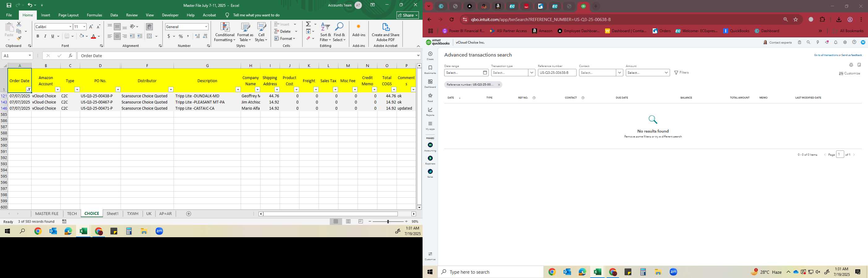The image size is (868, 278).
Task: Open Dashboard in QuickBooks sidebar
Action: pyautogui.click(x=430, y=83)
